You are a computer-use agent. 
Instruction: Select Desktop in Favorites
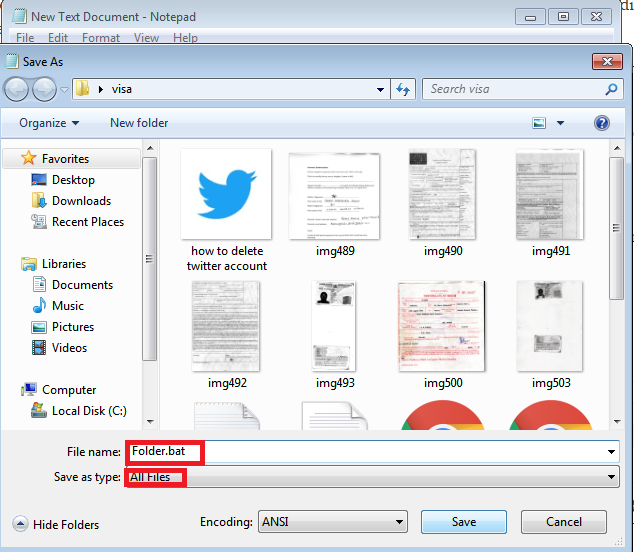pos(72,180)
